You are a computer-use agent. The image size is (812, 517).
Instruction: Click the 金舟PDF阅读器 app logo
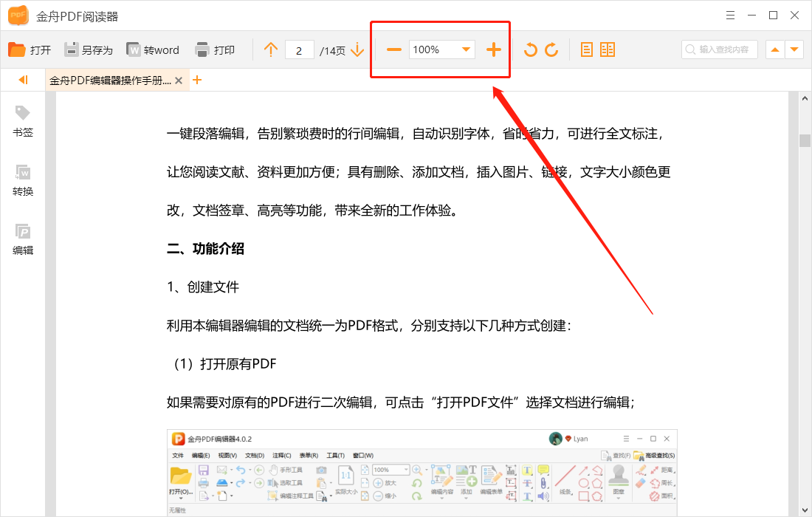point(18,16)
